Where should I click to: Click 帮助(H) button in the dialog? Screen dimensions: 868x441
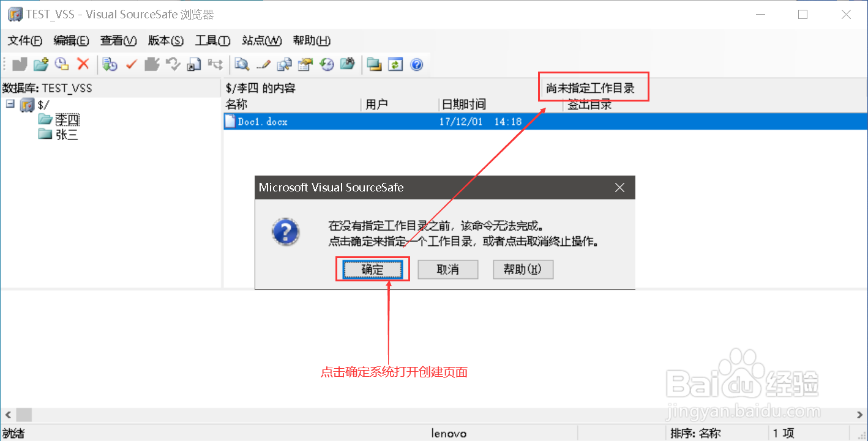click(523, 269)
